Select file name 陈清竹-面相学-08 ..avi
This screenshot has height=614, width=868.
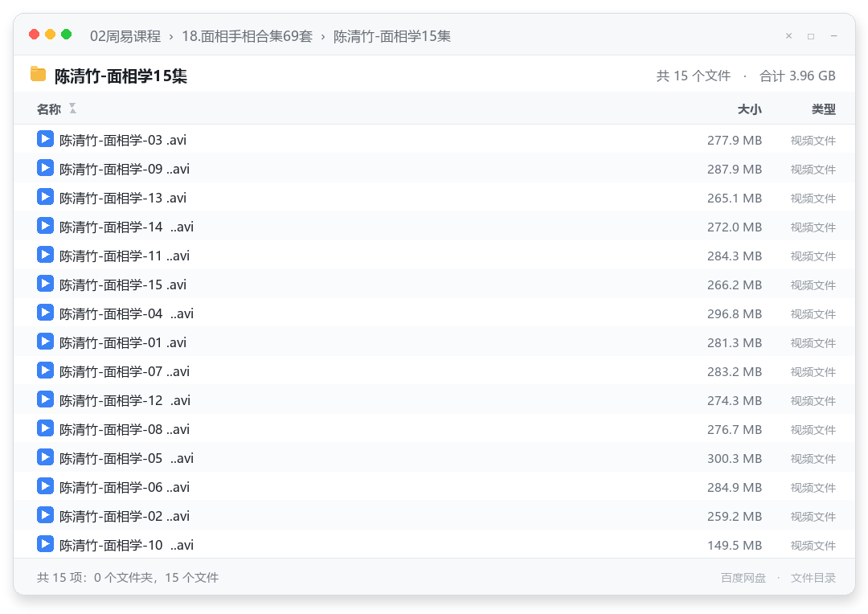click(125, 429)
